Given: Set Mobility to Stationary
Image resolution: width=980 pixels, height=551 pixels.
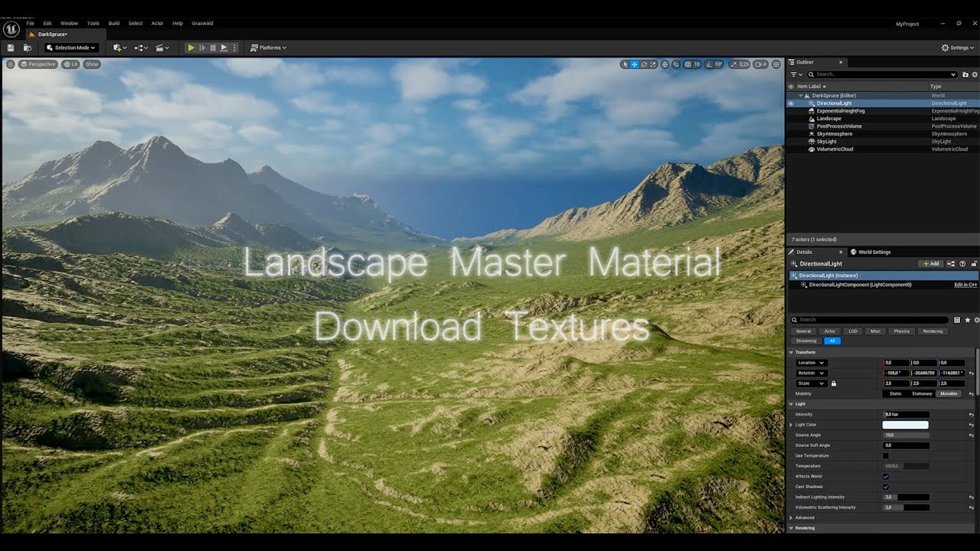Looking at the screenshot, I should (922, 394).
